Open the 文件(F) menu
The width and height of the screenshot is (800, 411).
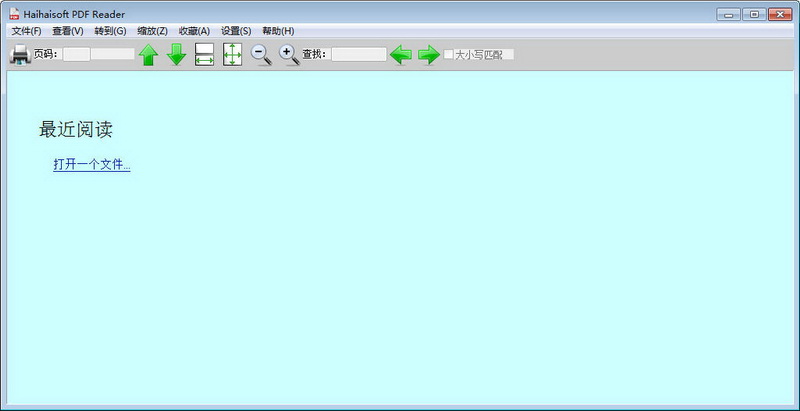pos(27,31)
